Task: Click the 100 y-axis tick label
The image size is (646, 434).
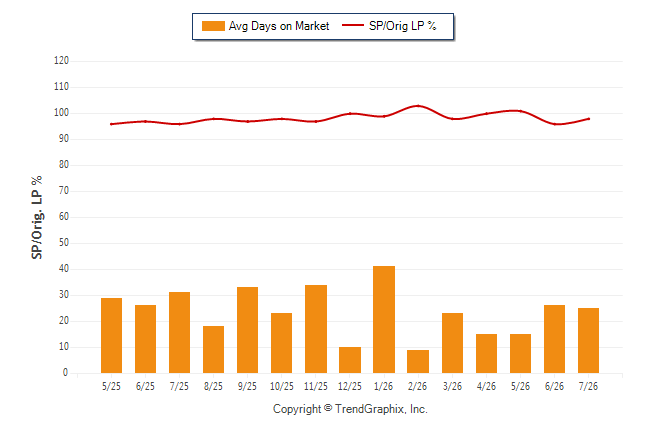Action: click(61, 113)
